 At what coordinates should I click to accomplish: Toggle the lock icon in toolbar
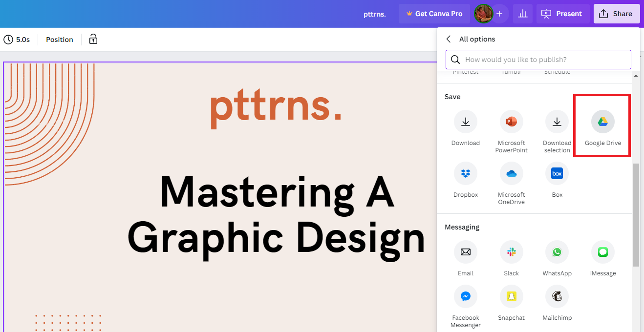(93, 40)
